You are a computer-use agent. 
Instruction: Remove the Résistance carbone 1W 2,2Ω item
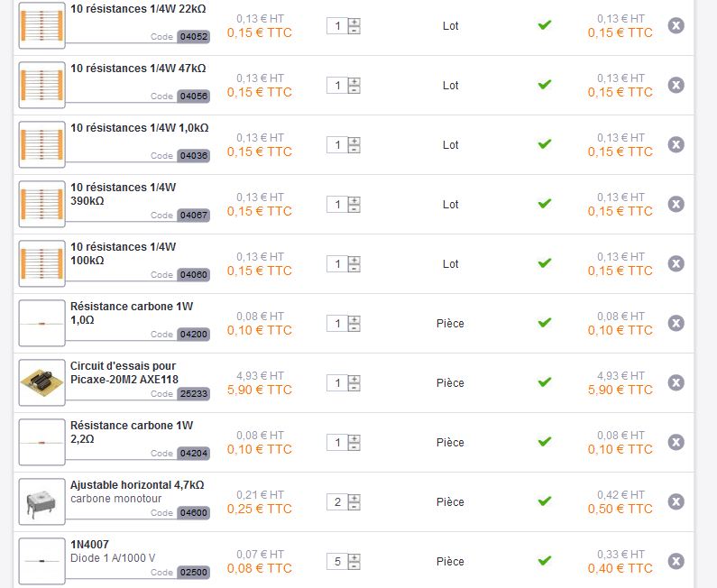[676, 442]
